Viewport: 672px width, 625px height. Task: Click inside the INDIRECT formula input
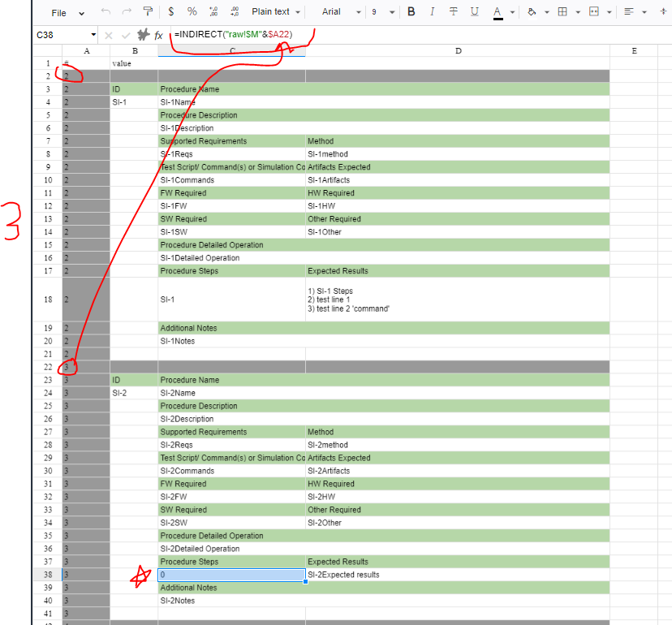click(x=420, y=35)
